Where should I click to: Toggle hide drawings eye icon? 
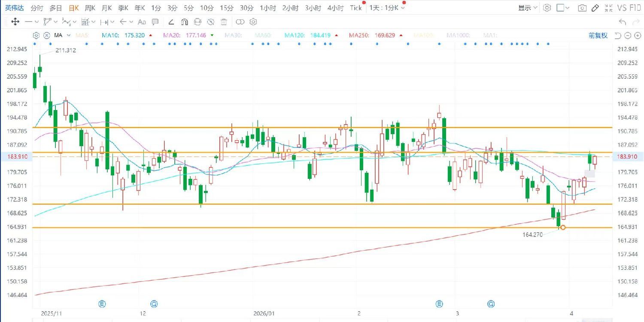click(210, 22)
